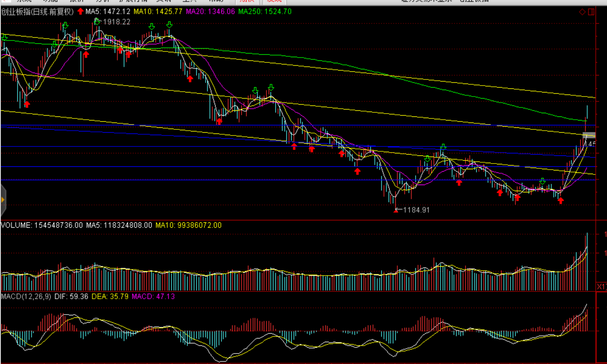Click the X1 scale button in volume pane
Image resolution: width=607 pixels, height=364 pixels.
click(x=601, y=286)
